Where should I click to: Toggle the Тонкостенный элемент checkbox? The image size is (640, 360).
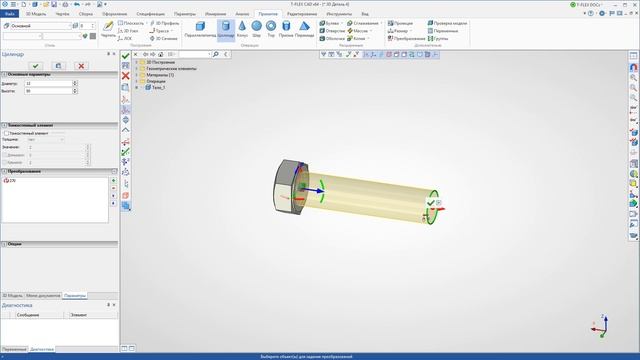coord(6,133)
